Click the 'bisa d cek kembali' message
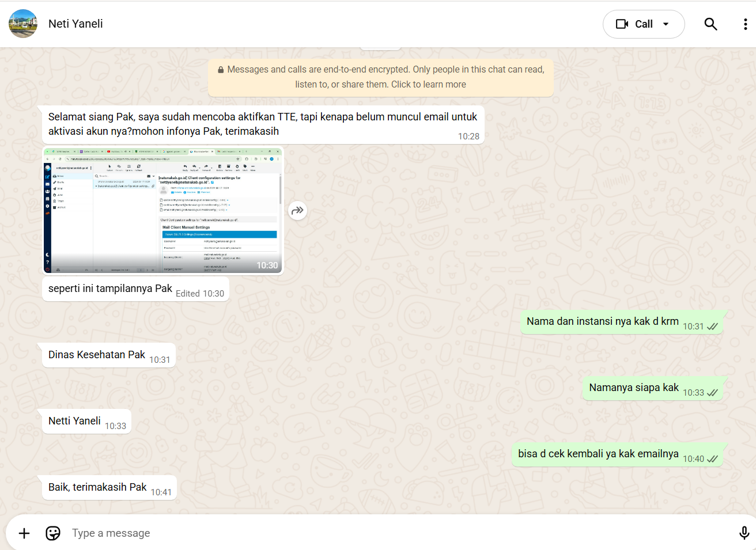Viewport: 756px width, 550px height. click(x=598, y=454)
